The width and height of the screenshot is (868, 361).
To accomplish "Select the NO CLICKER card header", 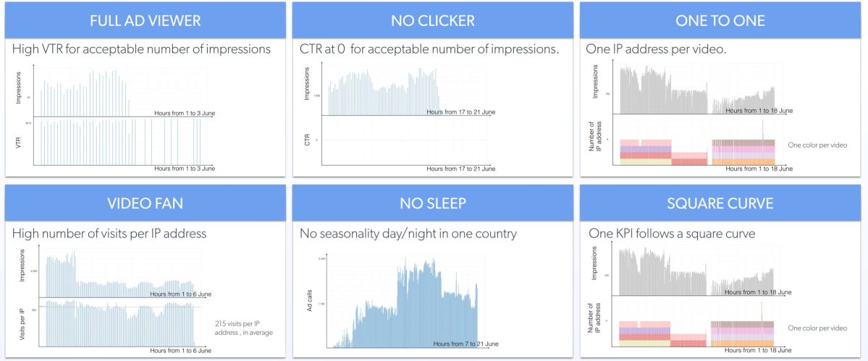I will pos(432,20).
